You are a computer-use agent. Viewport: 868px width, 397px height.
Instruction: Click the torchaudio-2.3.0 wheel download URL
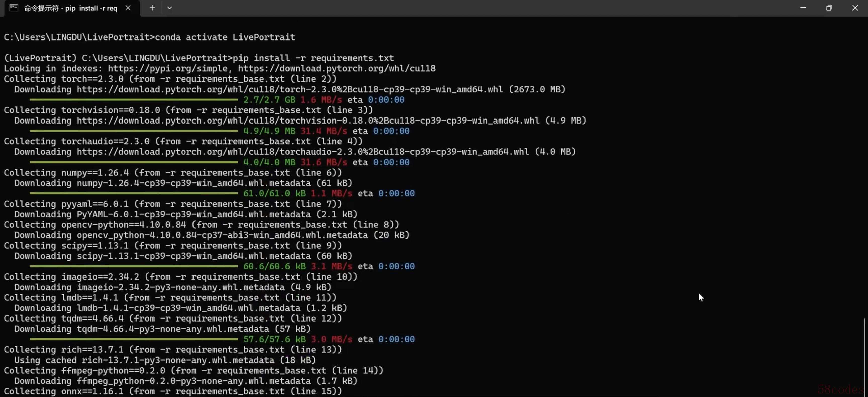tap(303, 152)
